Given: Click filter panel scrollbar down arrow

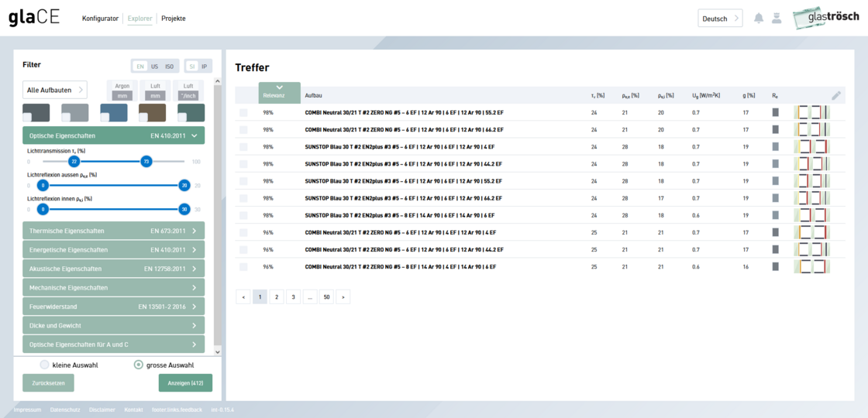Looking at the screenshot, I should click(217, 351).
